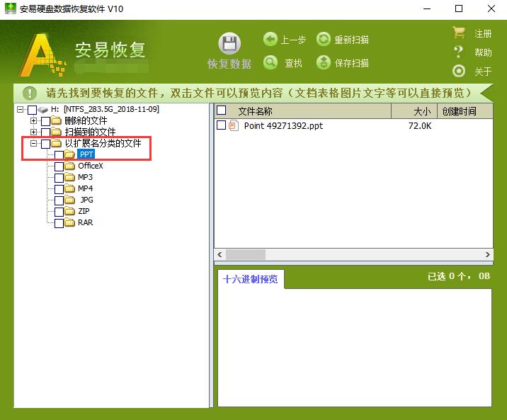The height and width of the screenshot is (420, 507).
Task: Click the MP4 folder icon
Action: click(69, 188)
